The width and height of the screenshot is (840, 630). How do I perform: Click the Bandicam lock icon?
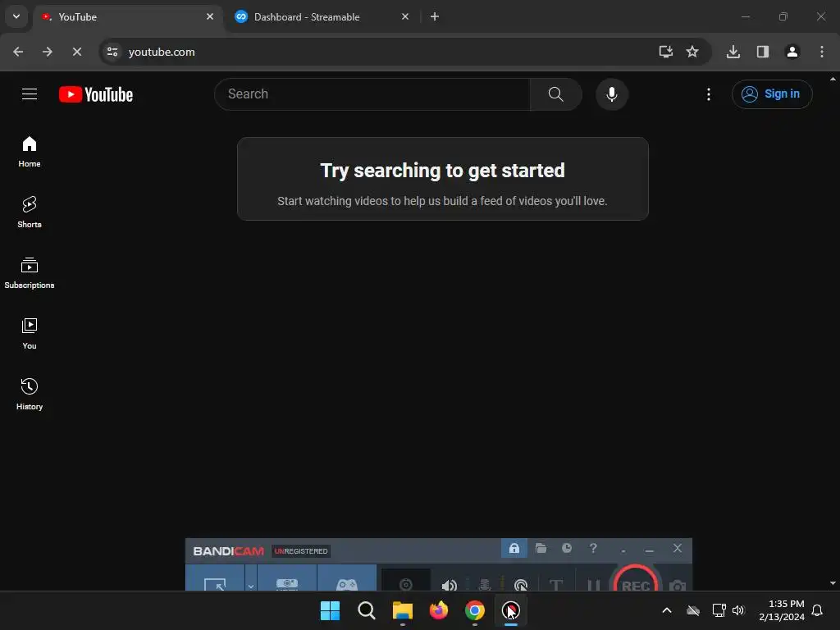click(x=514, y=548)
